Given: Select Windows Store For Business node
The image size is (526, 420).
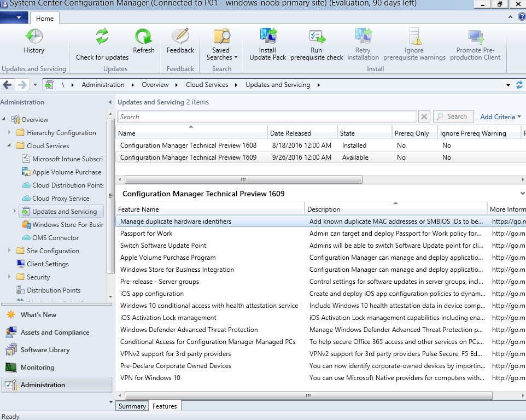Looking at the screenshot, I should coord(63,224).
